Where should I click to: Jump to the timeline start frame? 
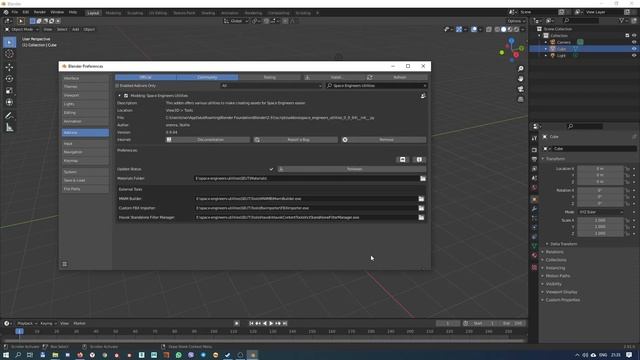pos(251,323)
